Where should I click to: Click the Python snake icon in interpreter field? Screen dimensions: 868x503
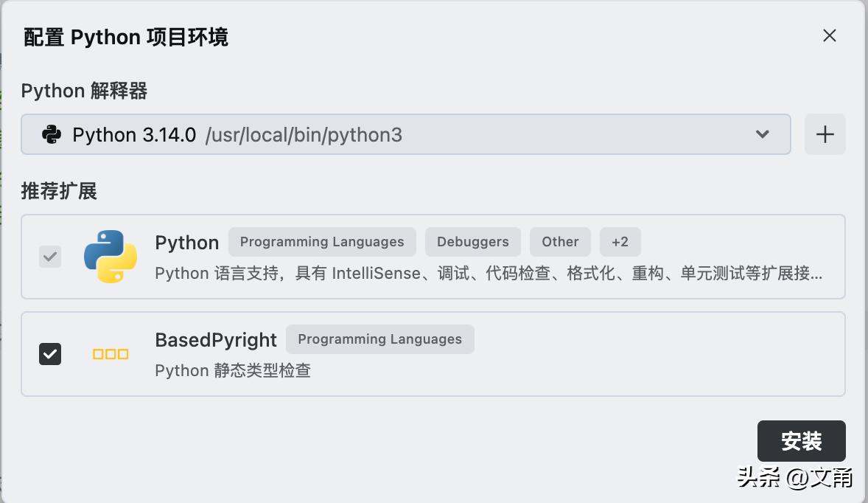click(52, 134)
